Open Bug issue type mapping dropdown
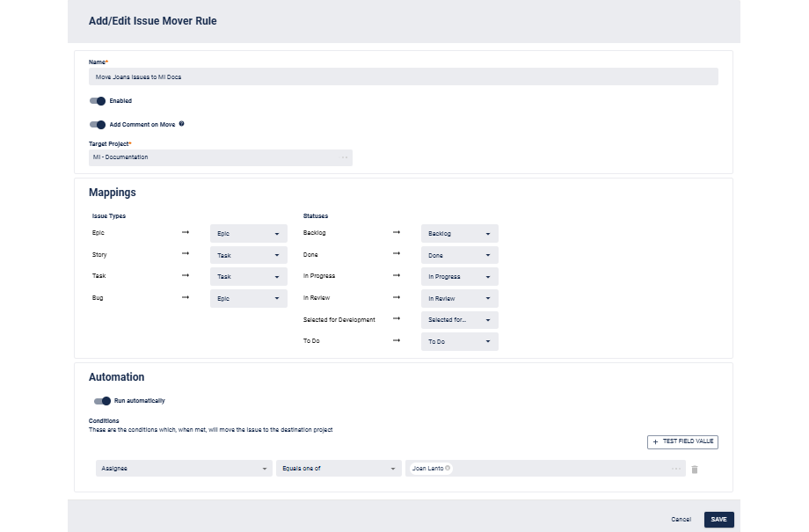 (x=248, y=298)
